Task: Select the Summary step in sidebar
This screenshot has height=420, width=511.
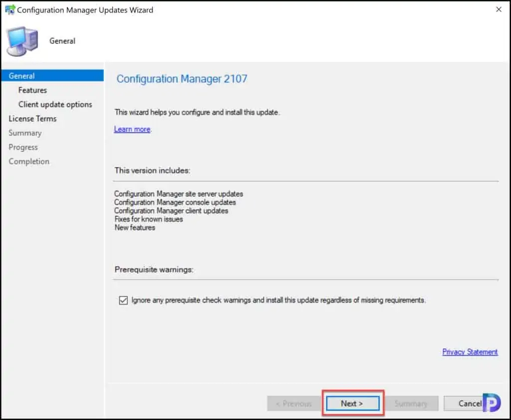Action: [x=25, y=133]
